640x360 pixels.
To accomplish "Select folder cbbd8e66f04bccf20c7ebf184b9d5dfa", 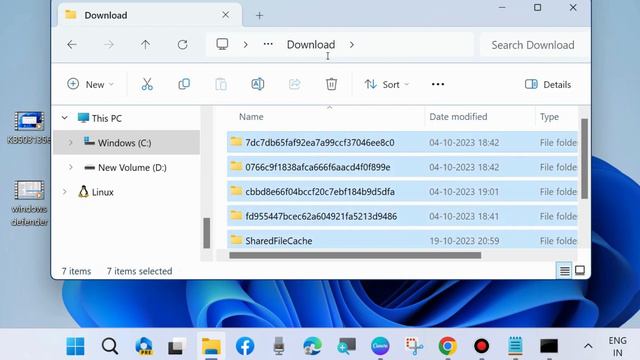I will (402, 191).
